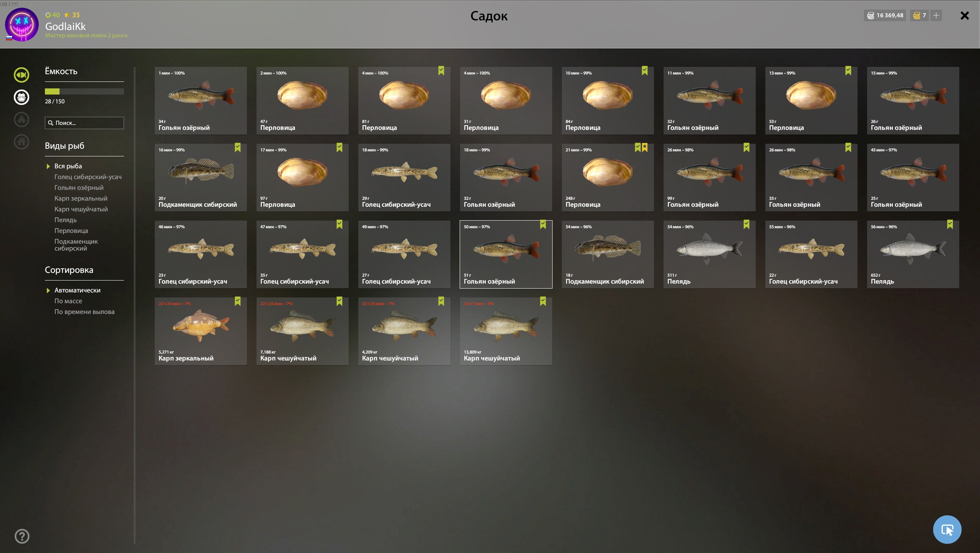Focus the Поиск search field
This screenshot has width=980, height=553.
tap(84, 123)
